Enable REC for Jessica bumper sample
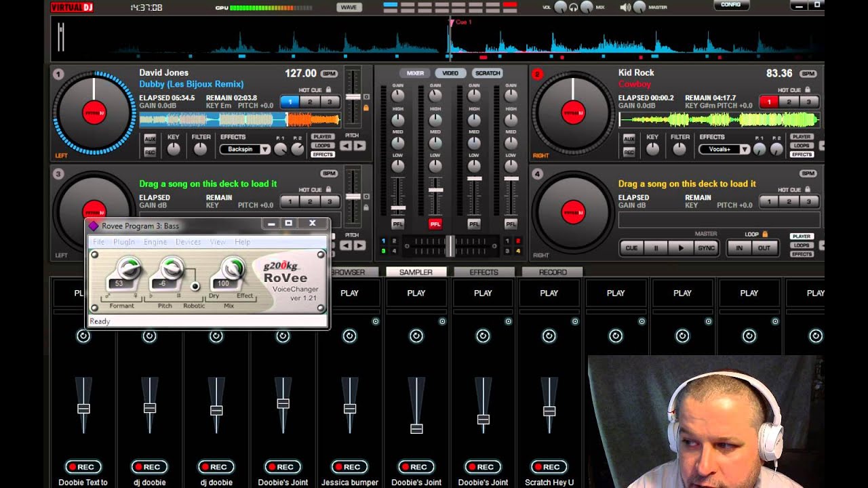Image resolution: width=868 pixels, height=488 pixels. [349, 467]
